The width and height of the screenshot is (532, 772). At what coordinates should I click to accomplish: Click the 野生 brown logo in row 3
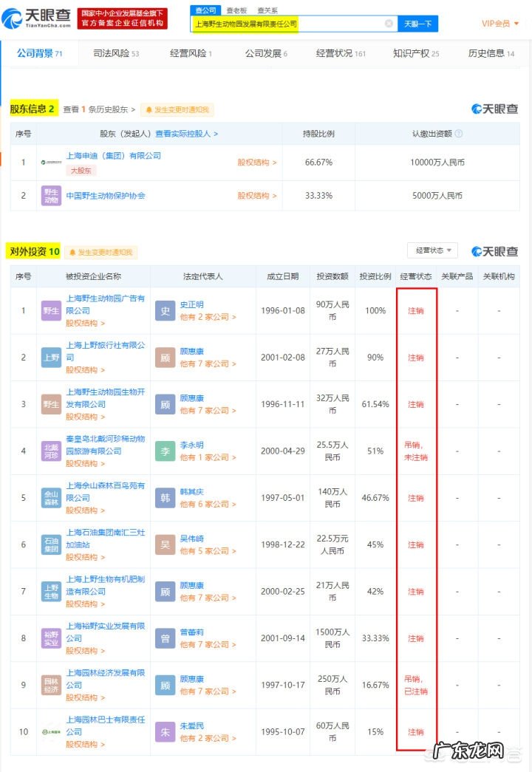(51, 404)
